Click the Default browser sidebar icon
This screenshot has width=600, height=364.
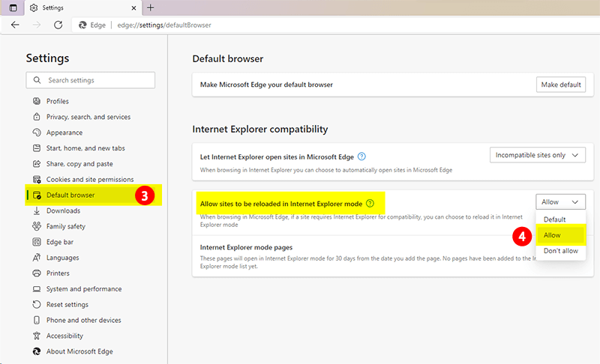[x=37, y=195]
